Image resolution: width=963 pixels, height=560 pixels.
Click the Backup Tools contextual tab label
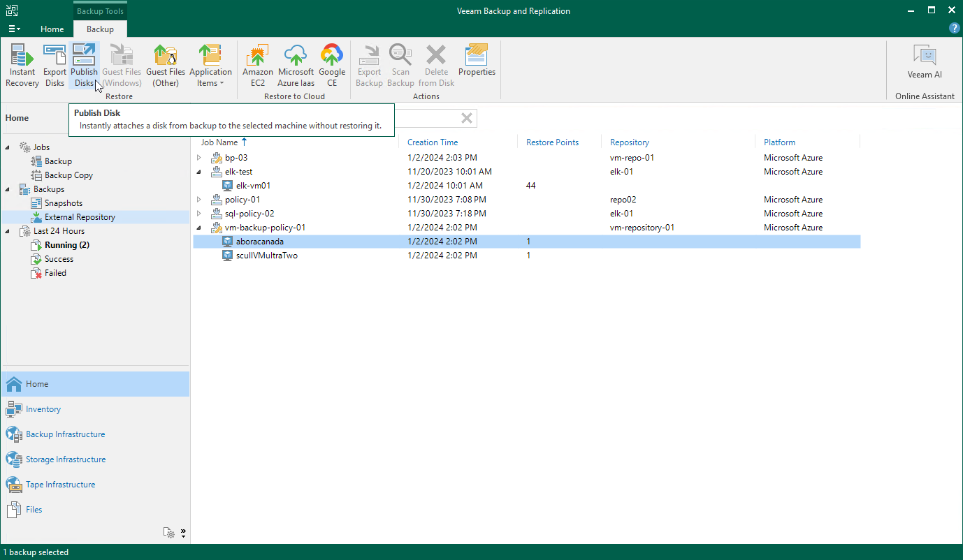click(100, 11)
